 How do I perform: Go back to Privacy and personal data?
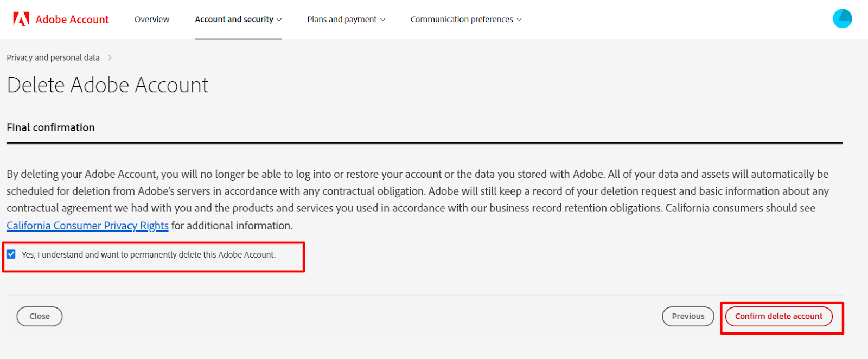coord(53,57)
